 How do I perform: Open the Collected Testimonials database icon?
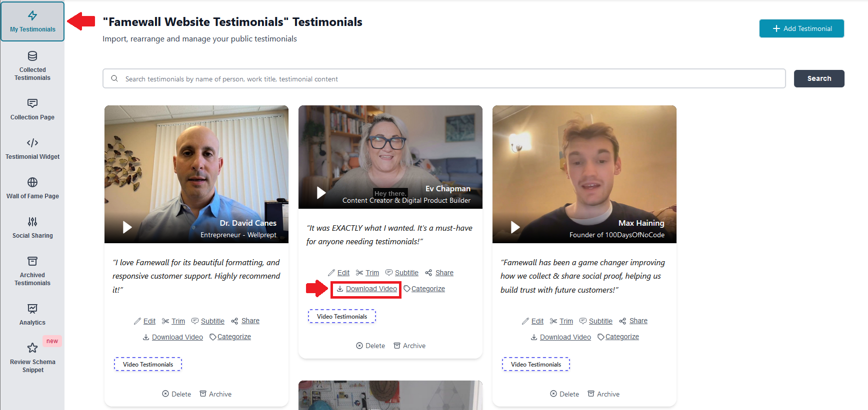pyautogui.click(x=32, y=56)
